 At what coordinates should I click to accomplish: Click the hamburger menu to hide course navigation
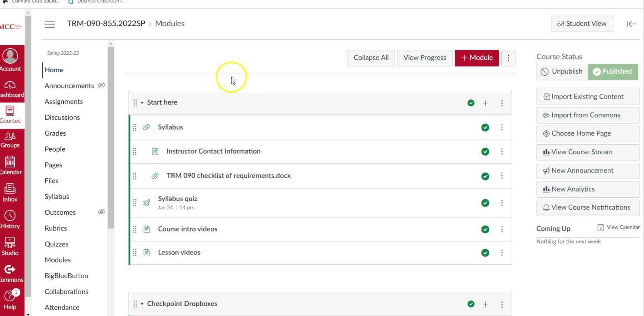[50, 24]
